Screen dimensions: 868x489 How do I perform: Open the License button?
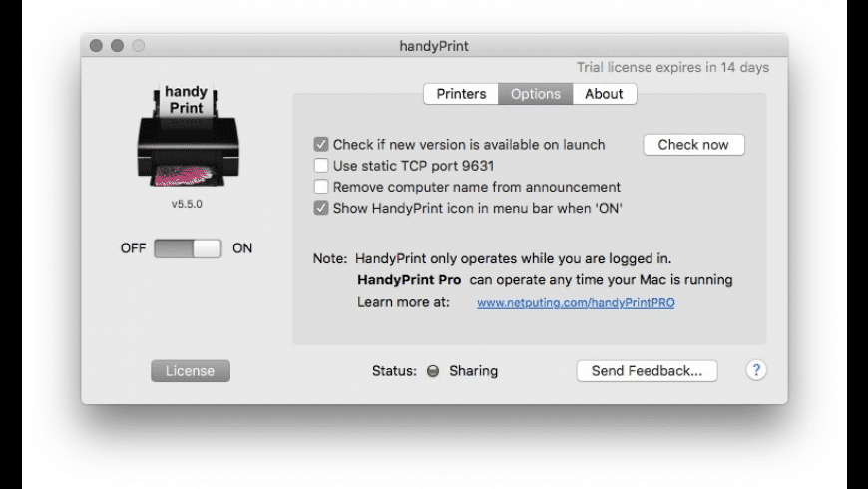(x=191, y=371)
